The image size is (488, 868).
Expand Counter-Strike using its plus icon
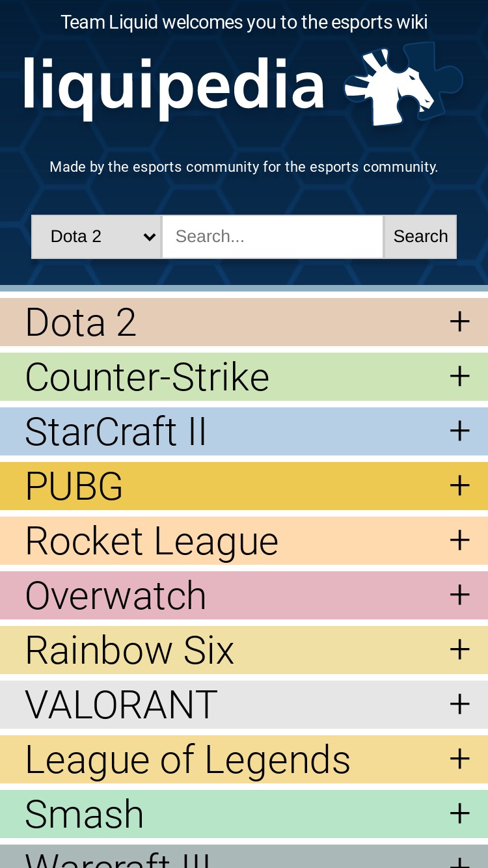pos(459,377)
